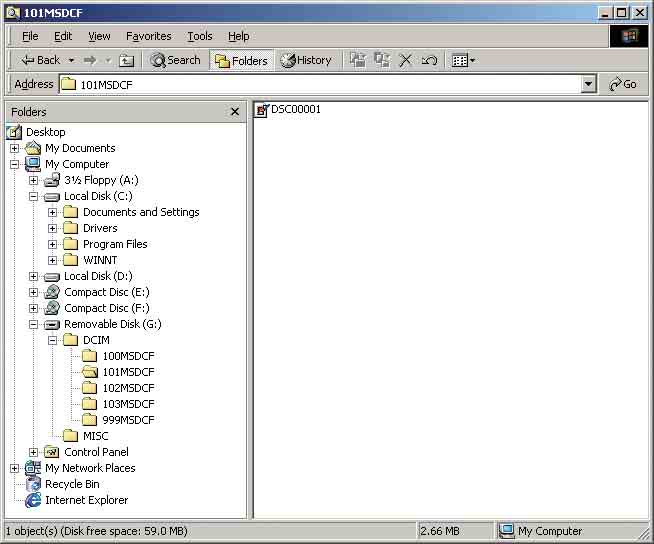
Task: Open the Edit menu
Action: pyautogui.click(x=63, y=36)
